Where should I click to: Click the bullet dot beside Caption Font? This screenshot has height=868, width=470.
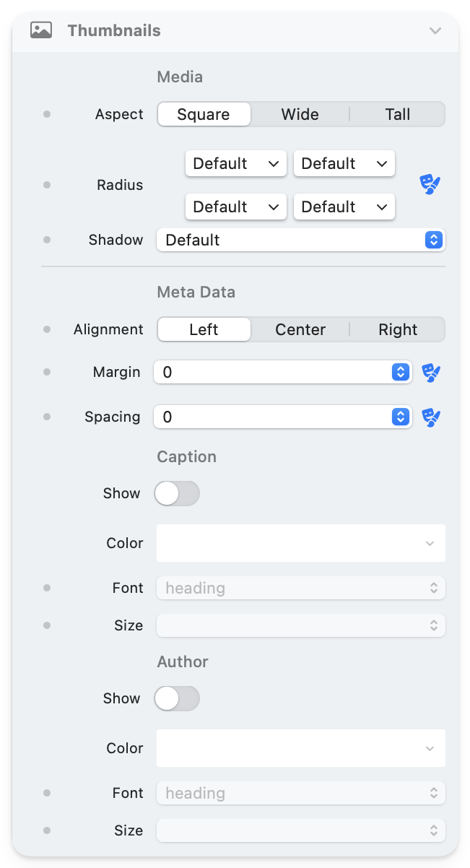point(47,588)
